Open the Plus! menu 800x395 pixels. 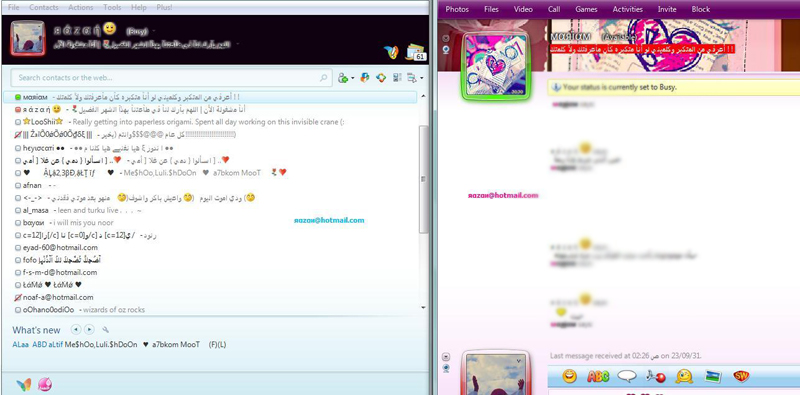(164, 8)
